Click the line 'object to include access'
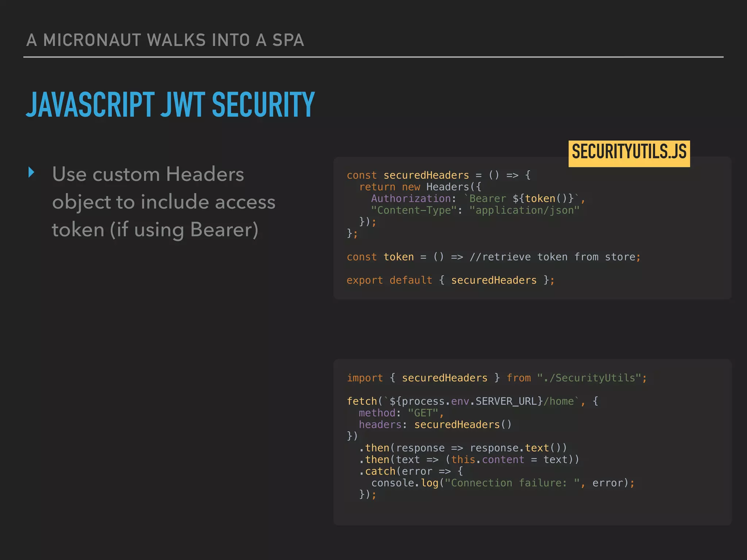 click(164, 202)
